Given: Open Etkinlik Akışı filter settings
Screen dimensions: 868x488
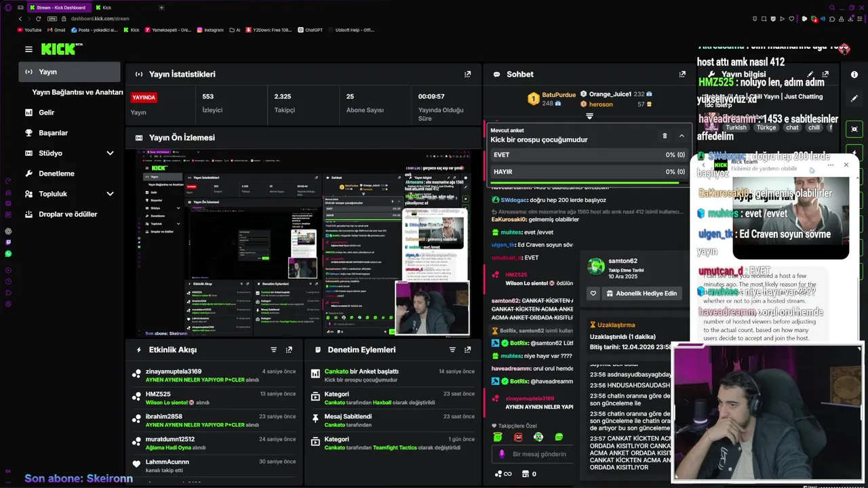Looking at the screenshot, I should [x=274, y=350].
